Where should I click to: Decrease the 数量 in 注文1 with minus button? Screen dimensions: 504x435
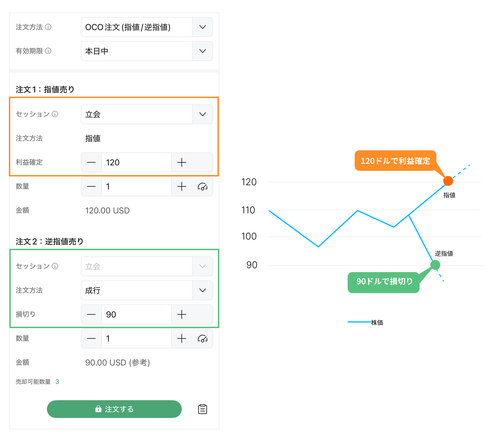[91, 186]
